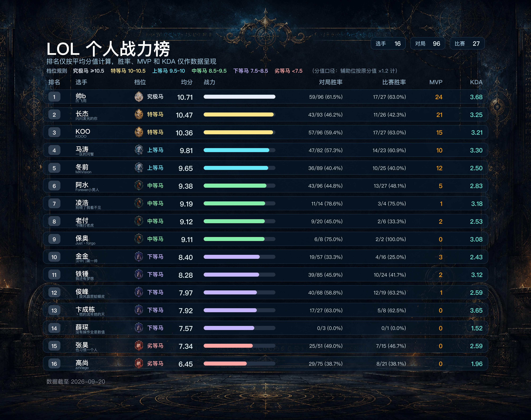Click the 下等马 horse icon for 金金
The width and height of the screenshot is (531, 420).
pyautogui.click(x=139, y=257)
